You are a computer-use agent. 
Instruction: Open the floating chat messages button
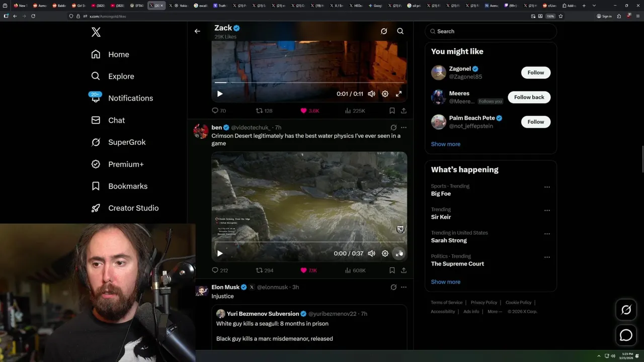(626, 335)
